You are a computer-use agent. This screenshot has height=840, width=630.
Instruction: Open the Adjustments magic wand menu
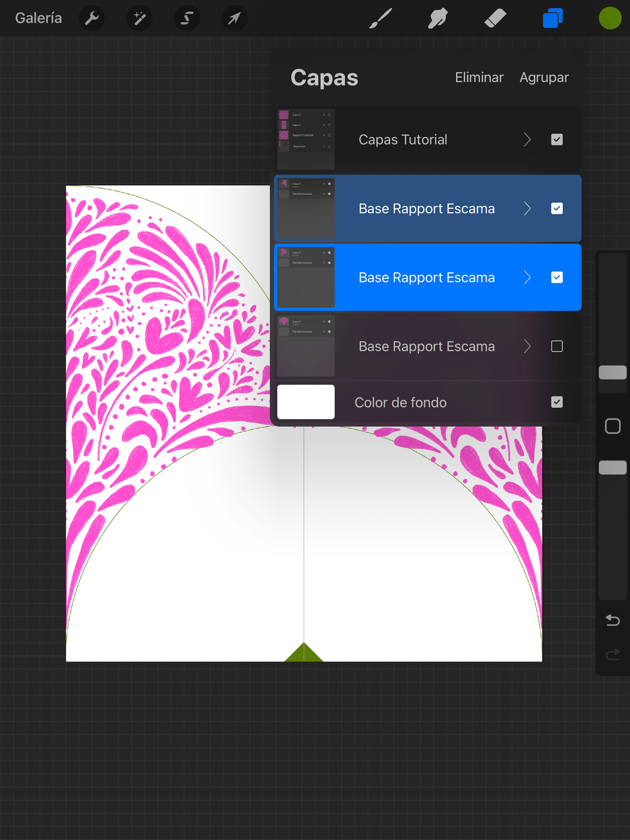pyautogui.click(x=139, y=18)
